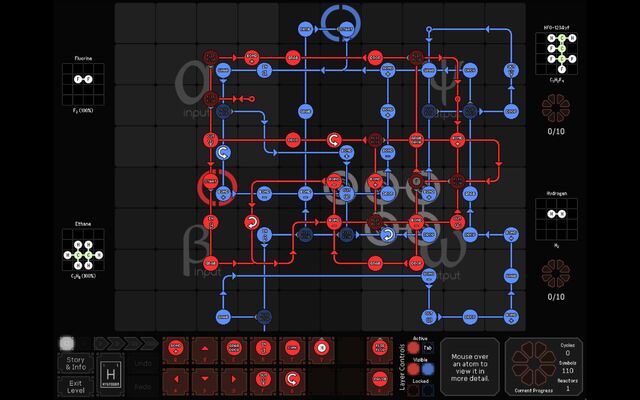Toggle the blue layer lock
Screen dimensions: 640x400
tap(427, 390)
